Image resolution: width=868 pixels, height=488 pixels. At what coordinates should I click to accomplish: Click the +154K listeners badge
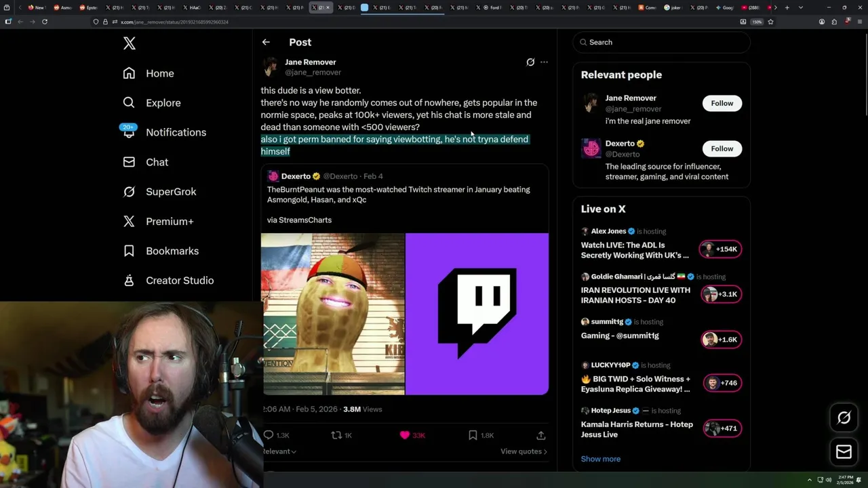pyautogui.click(x=720, y=249)
